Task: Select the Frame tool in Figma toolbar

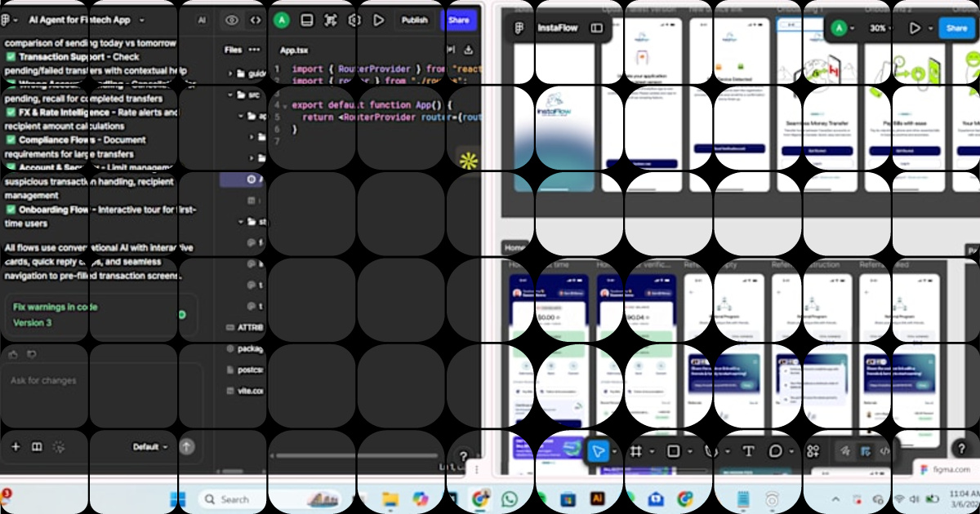Action: [x=636, y=451]
